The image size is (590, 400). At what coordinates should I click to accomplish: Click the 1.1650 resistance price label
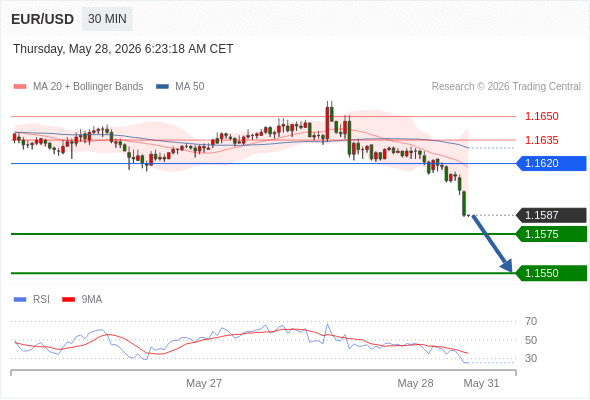[541, 116]
